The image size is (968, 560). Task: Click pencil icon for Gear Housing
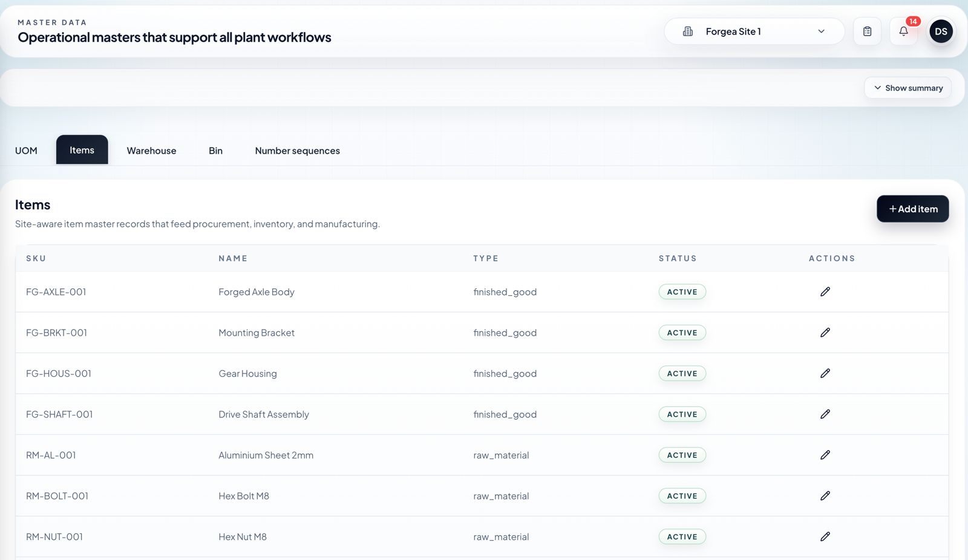(x=825, y=373)
